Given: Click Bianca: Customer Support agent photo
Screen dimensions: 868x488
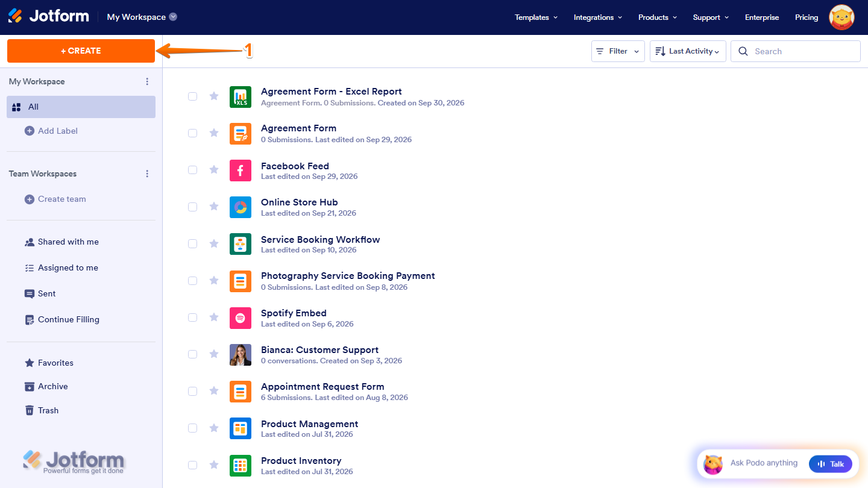Looking at the screenshot, I should (x=241, y=355).
